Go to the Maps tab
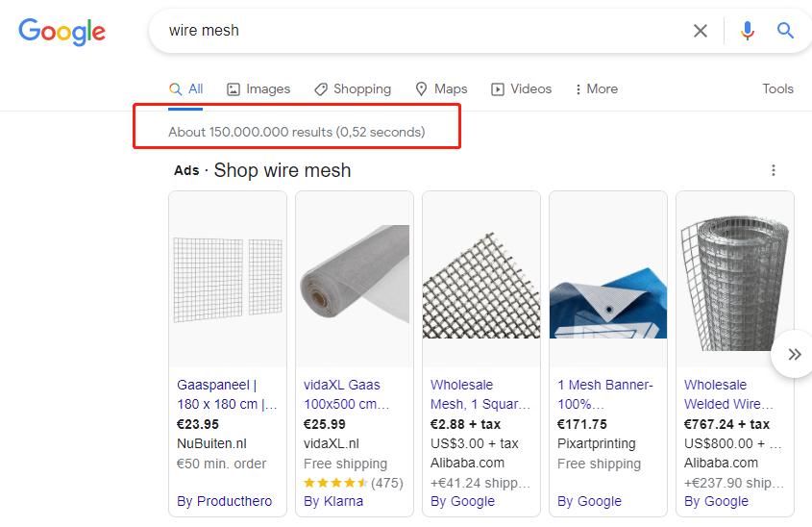The width and height of the screenshot is (812, 527). pos(441,89)
